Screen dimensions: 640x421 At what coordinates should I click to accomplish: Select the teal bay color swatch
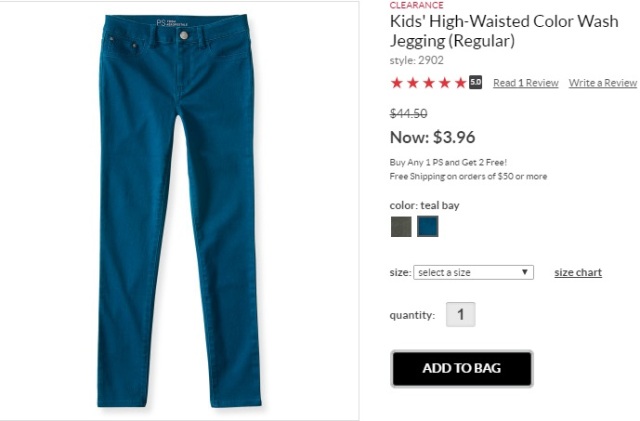click(x=427, y=227)
